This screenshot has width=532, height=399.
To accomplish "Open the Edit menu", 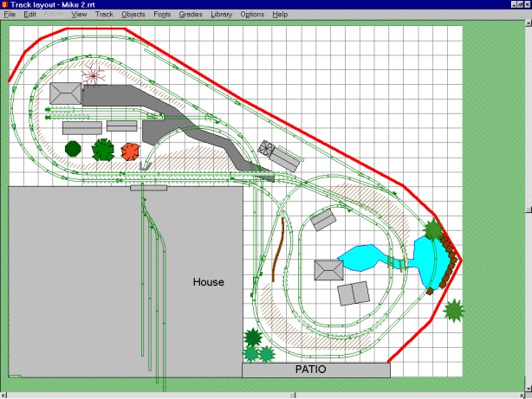I will (29, 14).
